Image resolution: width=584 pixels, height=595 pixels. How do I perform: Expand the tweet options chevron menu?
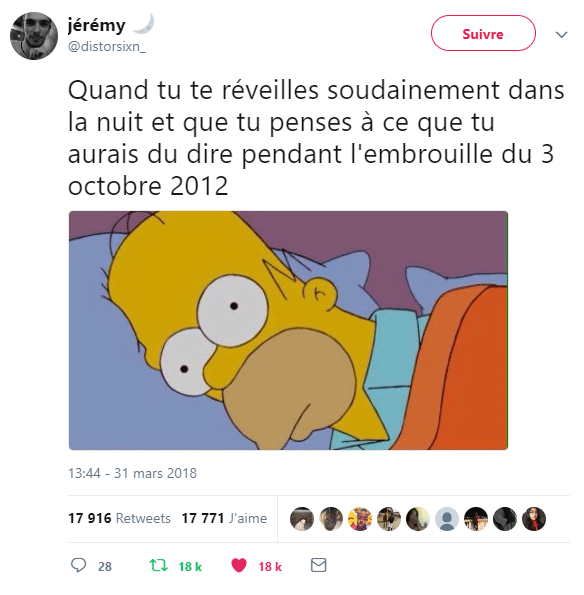(561, 35)
